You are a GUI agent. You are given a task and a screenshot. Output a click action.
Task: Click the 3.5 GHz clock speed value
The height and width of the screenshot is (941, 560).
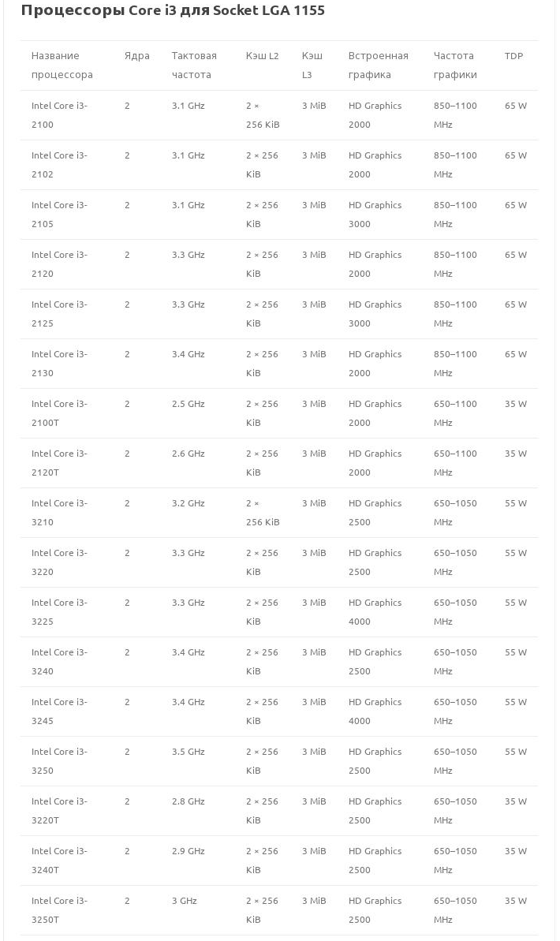[x=188, y=752]
